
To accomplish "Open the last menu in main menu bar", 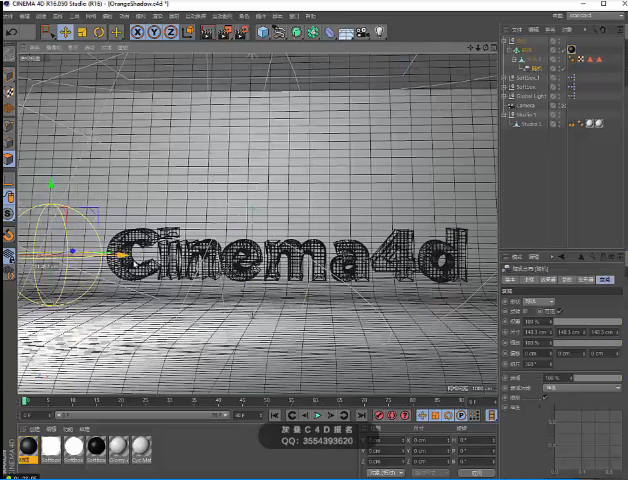I will click(x=311, y=16).
